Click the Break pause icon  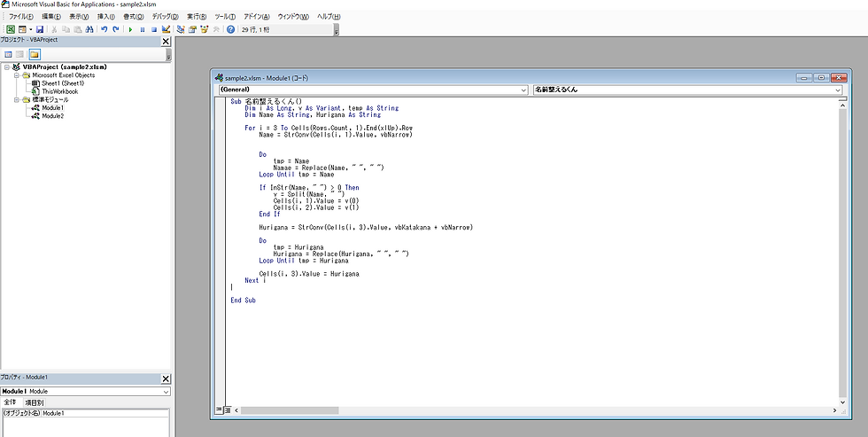(143, 29)
